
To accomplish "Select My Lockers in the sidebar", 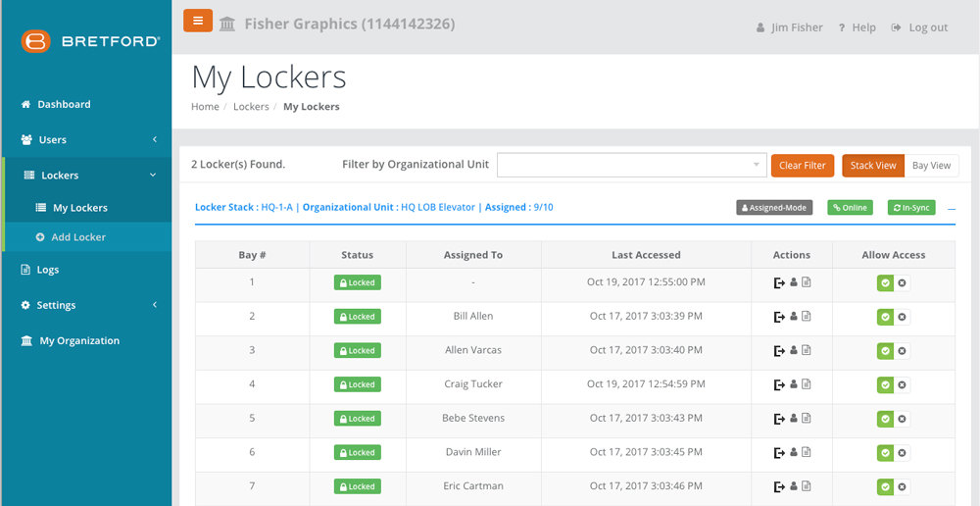I will [72, 208].
